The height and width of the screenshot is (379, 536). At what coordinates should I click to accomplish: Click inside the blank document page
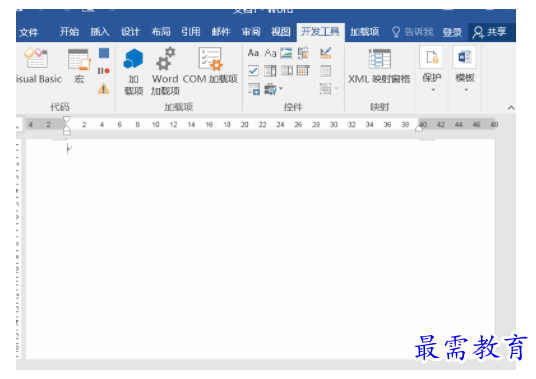tap(260, 248)
